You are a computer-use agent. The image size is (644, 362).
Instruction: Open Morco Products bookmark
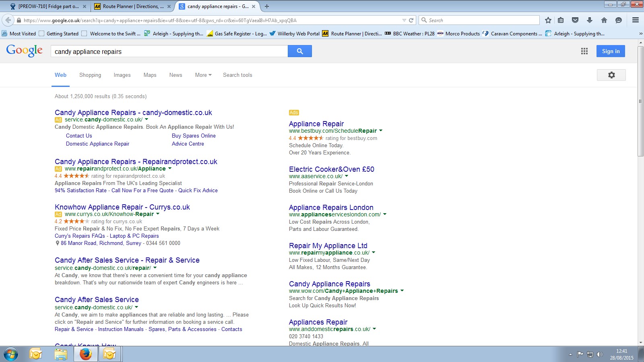pyautogui.click(x=458, y=34)
